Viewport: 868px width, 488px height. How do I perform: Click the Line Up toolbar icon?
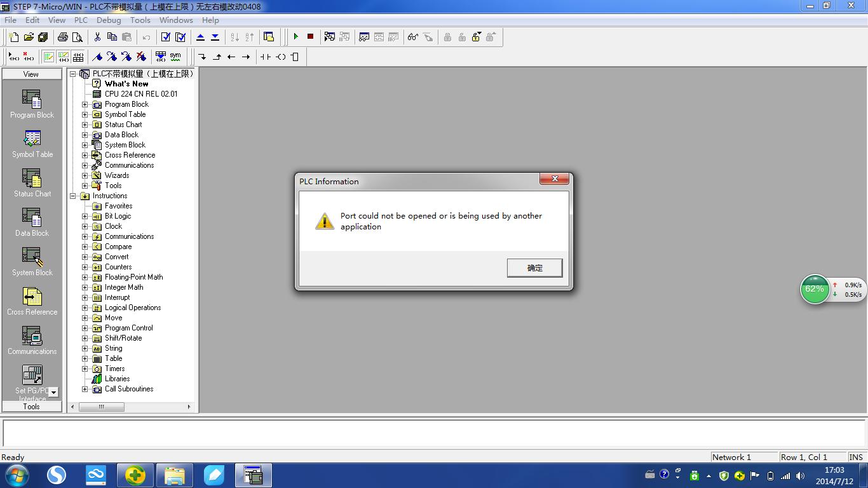(x=217, y=57)
